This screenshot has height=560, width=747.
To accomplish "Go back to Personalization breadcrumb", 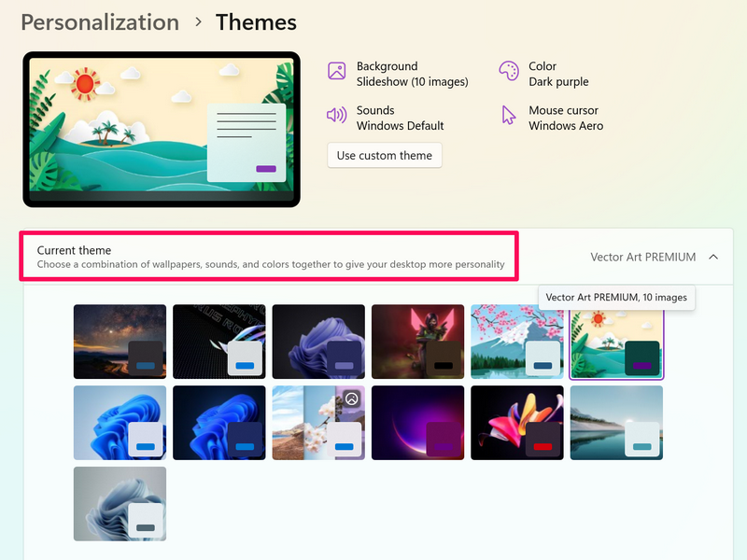I will pyautogui.click(x=100, y=22).
